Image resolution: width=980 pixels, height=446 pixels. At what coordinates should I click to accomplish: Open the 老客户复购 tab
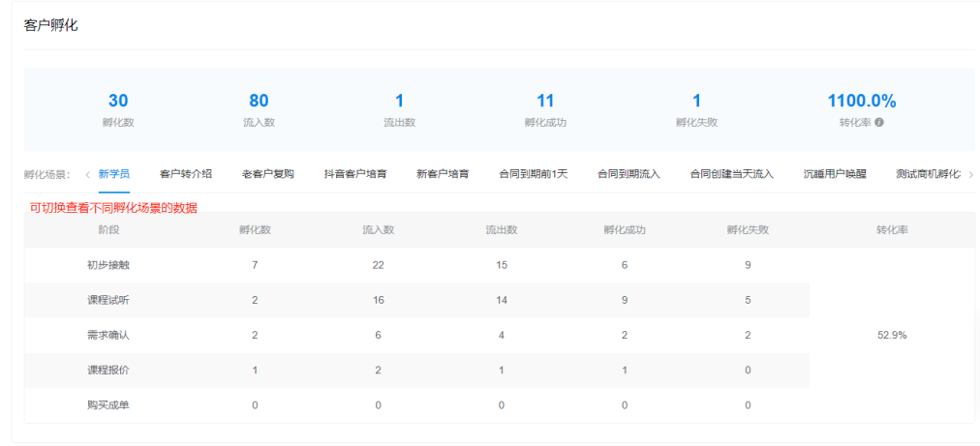point(267,174)
